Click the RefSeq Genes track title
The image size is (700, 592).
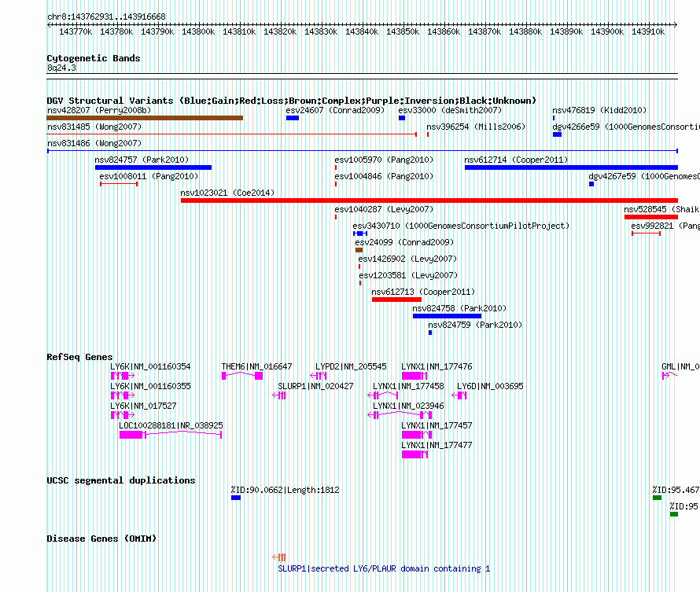(x=79, y=357)
